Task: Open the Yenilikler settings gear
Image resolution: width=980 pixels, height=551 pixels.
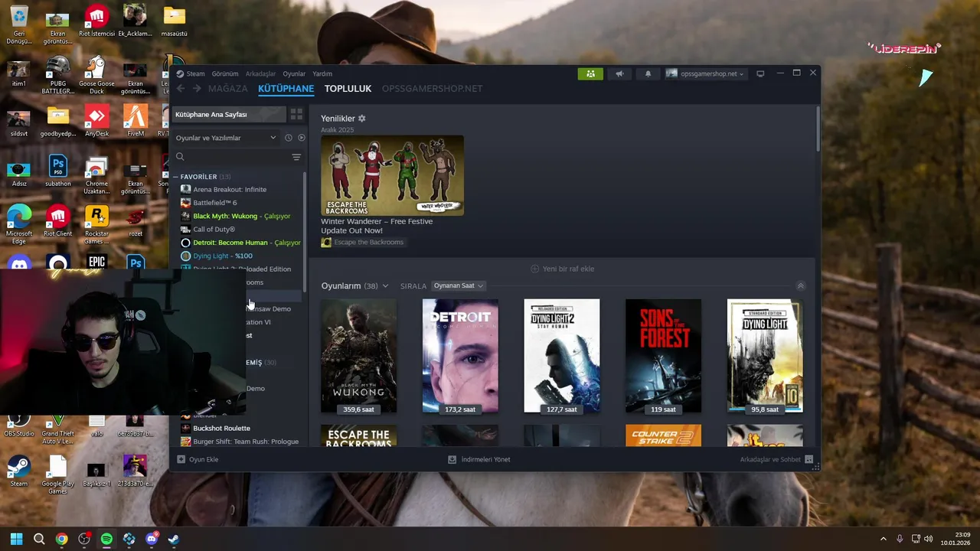Action: point(362,119)
